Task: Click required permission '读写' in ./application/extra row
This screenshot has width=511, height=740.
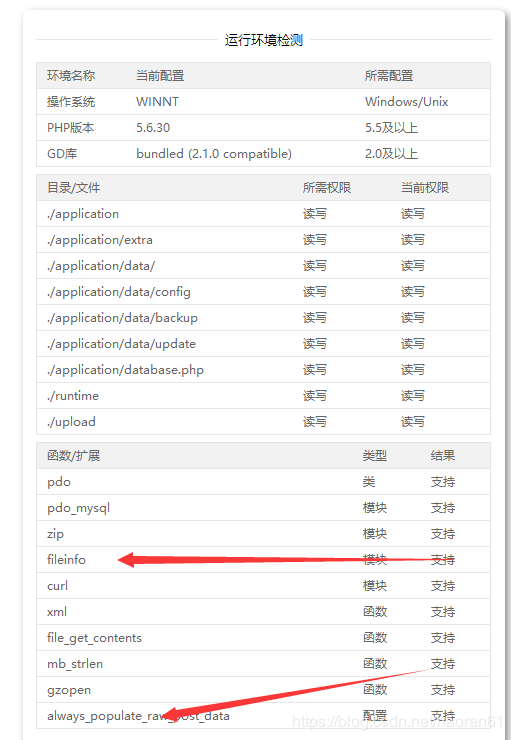Action: click(314, 240)
